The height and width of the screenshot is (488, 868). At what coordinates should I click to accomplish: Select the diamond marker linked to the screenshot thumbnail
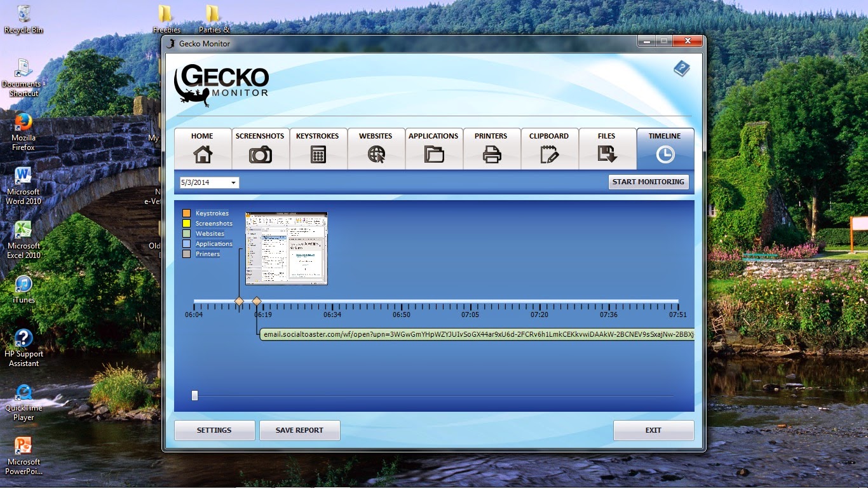[x=239, y=301]
